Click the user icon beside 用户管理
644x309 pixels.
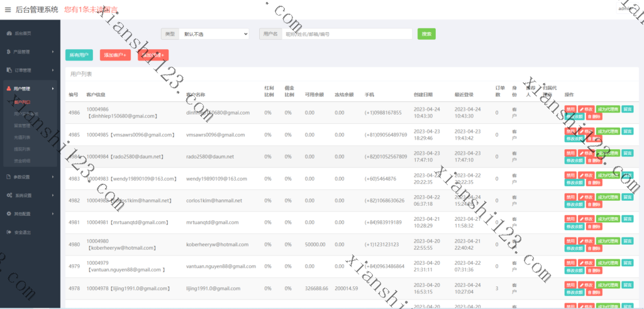pos(9,88)
